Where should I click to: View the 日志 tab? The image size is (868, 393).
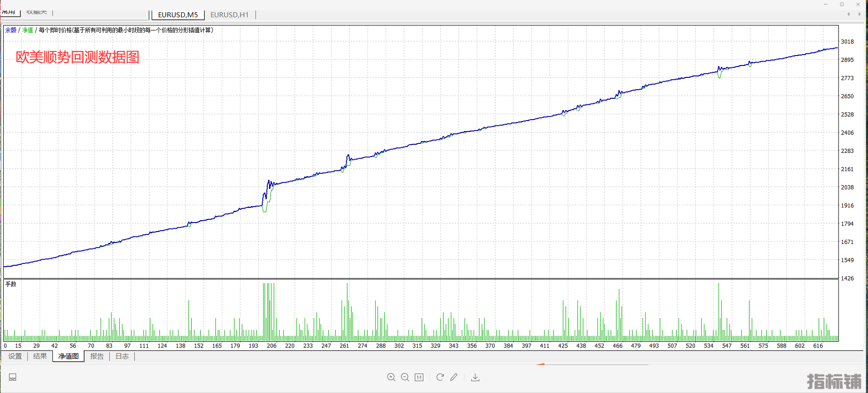tap(122, 356)
